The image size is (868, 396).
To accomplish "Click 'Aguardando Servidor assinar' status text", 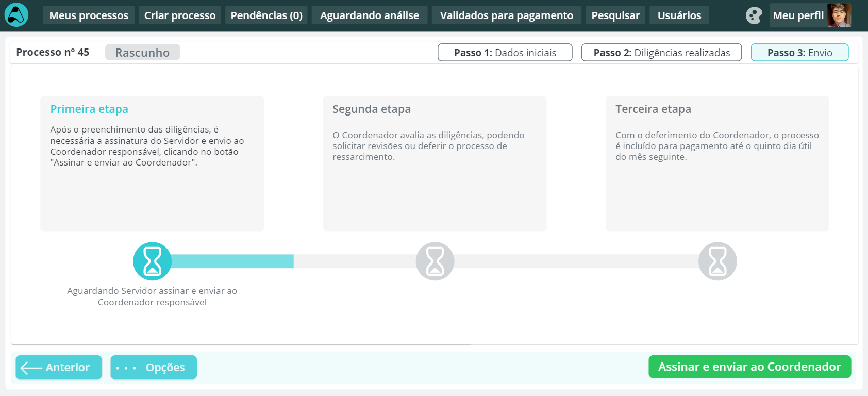I will tap(152, 296).
